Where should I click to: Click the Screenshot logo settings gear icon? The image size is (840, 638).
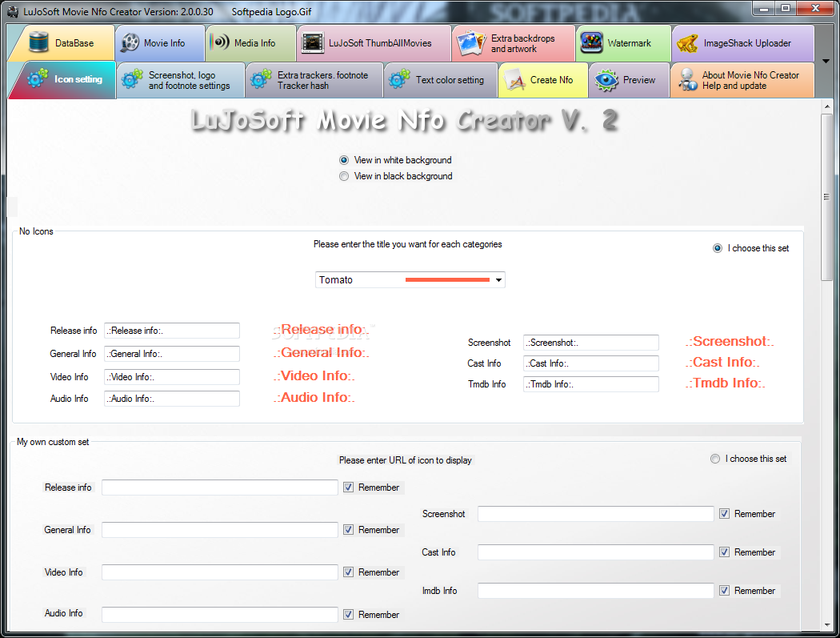point(132,79)
